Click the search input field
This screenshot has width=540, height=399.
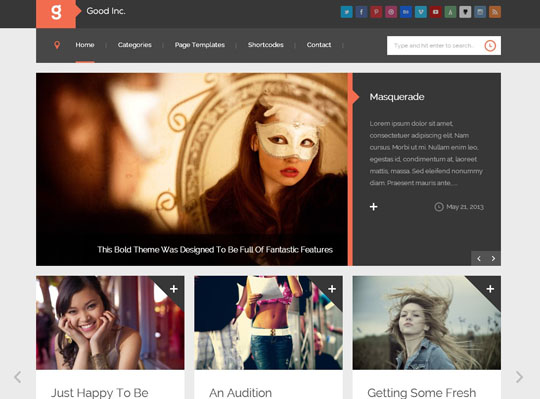point(435,45)
